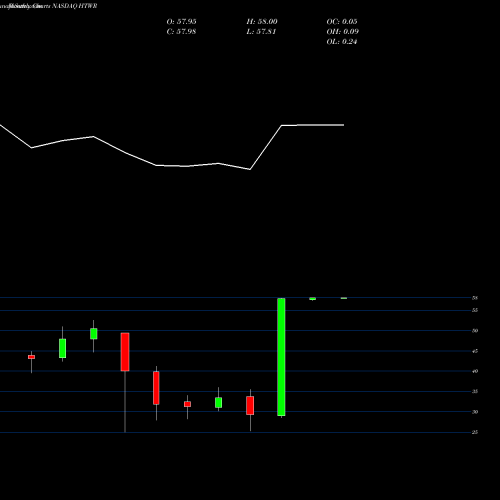Select the green candle topping out near 50
The image size is (500, 500).
click(94, 334)
